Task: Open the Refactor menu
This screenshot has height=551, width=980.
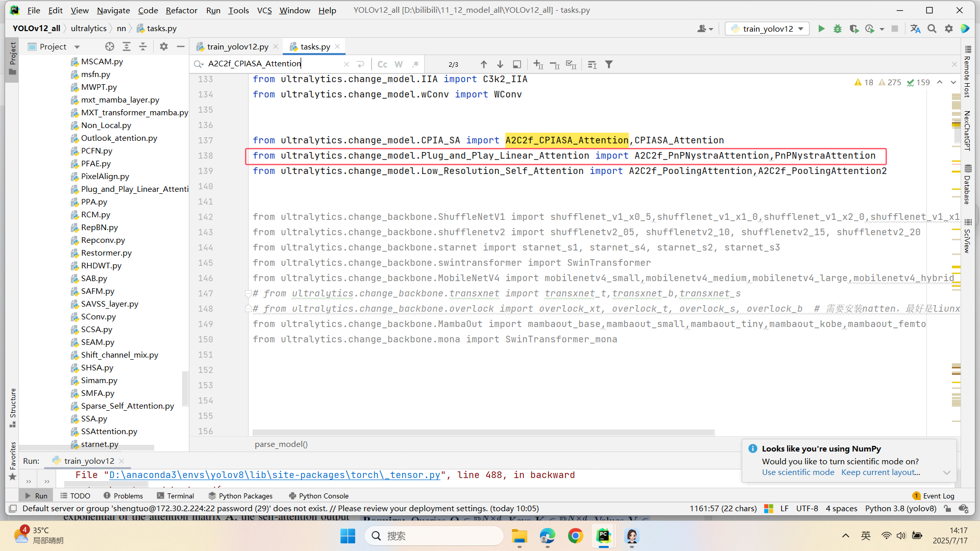Action: click(181, 10)
